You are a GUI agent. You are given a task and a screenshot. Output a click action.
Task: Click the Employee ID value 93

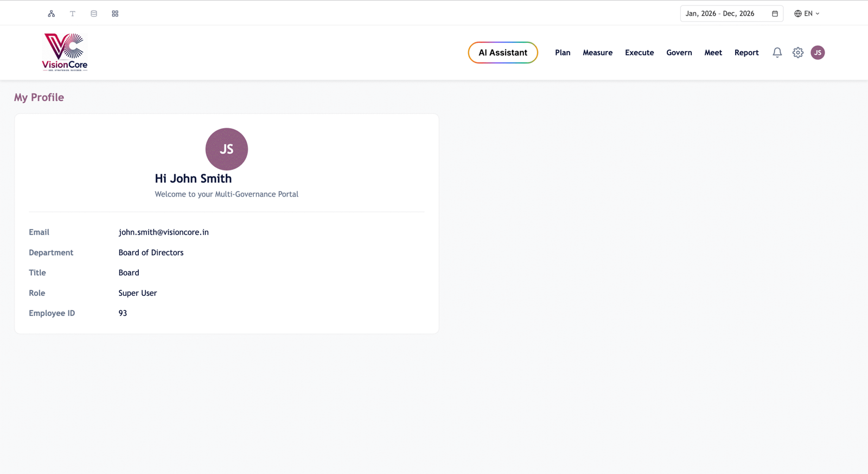coord(123,313)
